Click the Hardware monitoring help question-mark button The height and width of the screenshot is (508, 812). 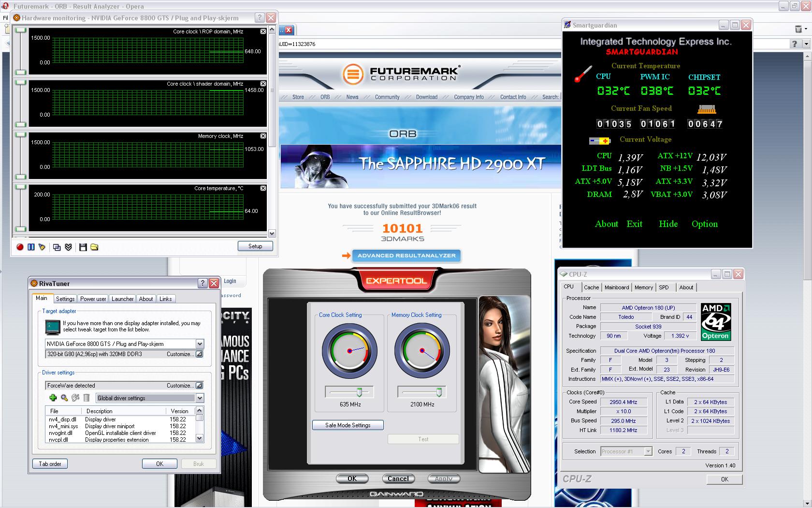pos(260,18)
